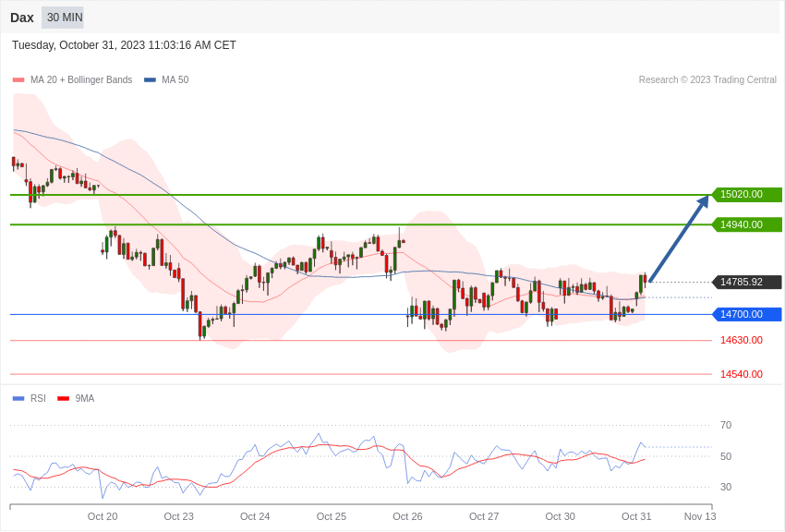The height and width of the screenshot is (532, 785).
Task: Click the dark blue MA 50 legend swatch
Action: [151, 79]
